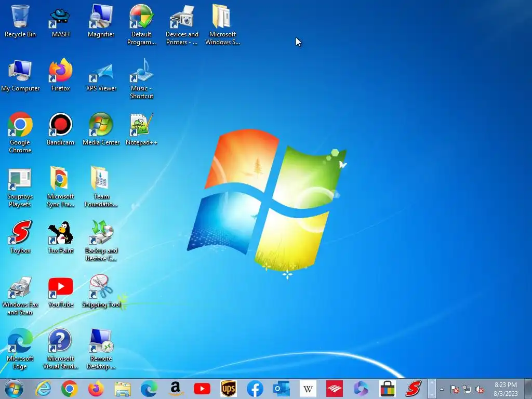Open the muted volume tray icon
The height and width of the screenshot is (399, 532).
coord(480,389)
